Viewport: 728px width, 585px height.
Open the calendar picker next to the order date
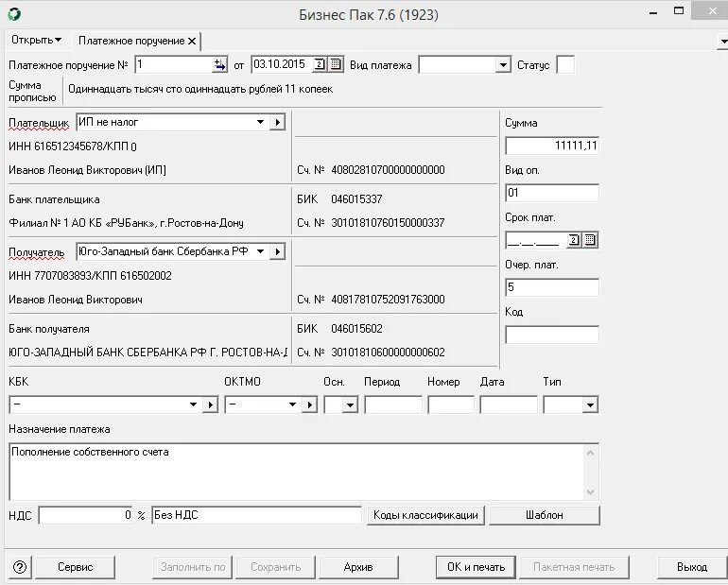(336, 64)
